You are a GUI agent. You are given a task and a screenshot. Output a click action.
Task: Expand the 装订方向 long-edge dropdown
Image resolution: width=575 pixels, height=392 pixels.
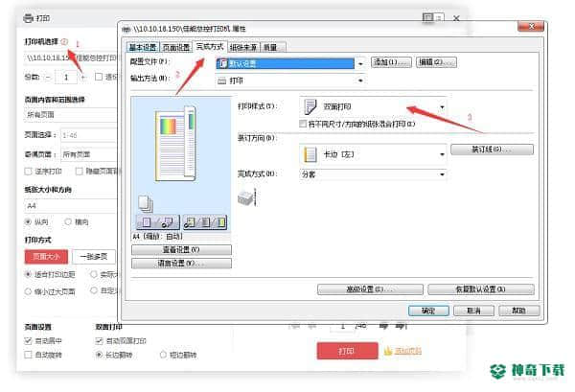[373, 154]
